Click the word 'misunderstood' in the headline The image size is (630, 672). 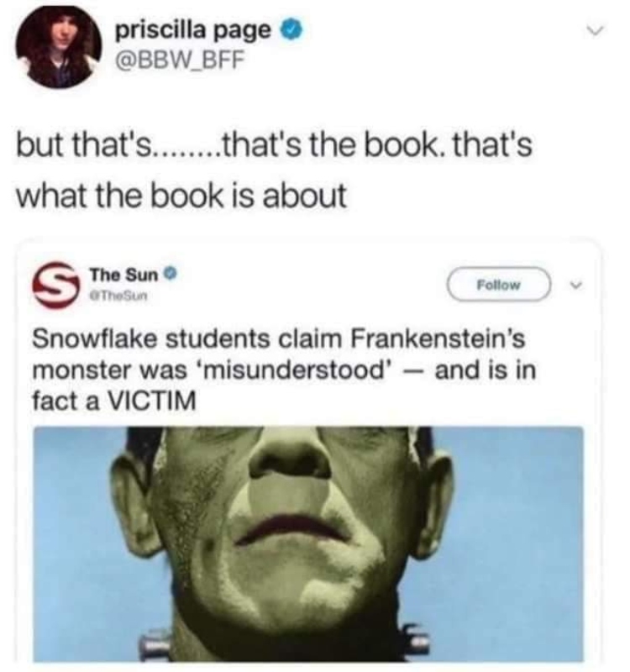point(295,370)
